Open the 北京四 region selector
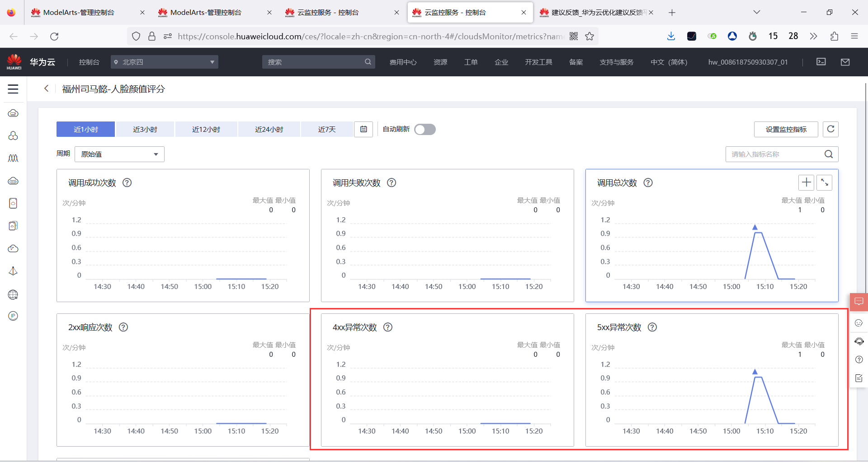The image size is (868, 462). [165, 62]
